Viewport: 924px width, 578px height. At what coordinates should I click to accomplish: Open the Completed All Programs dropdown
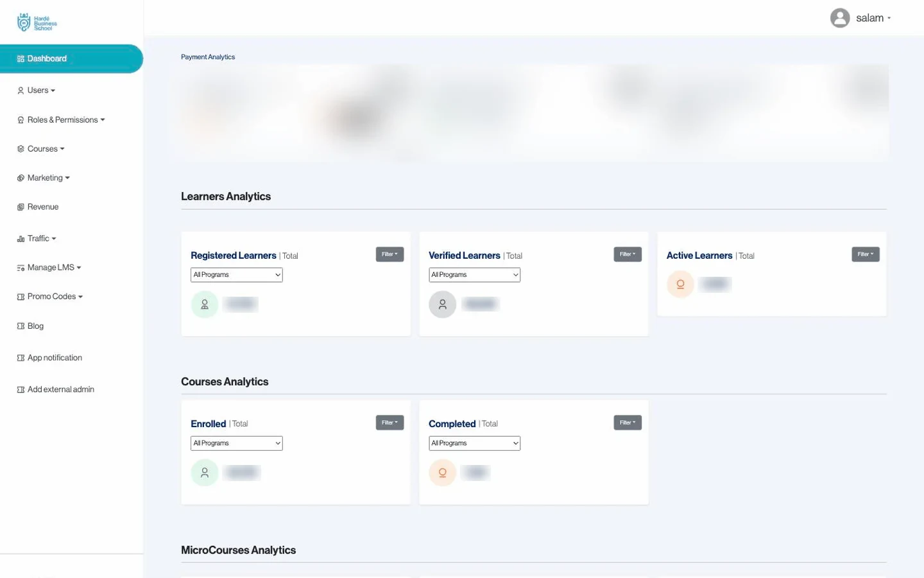point(475,443)
